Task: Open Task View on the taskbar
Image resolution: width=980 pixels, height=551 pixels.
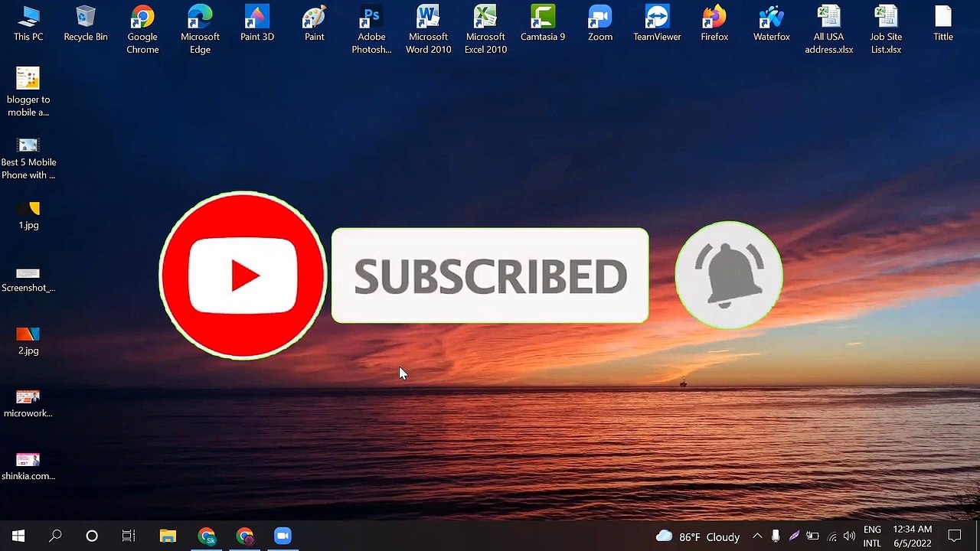Action: (x=129, y=536)
